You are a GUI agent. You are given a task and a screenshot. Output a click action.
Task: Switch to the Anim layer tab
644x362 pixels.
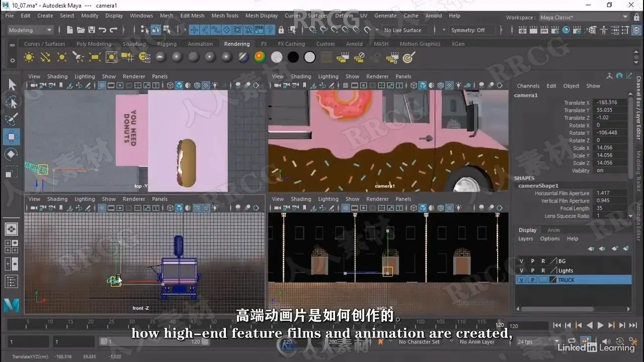553,230
